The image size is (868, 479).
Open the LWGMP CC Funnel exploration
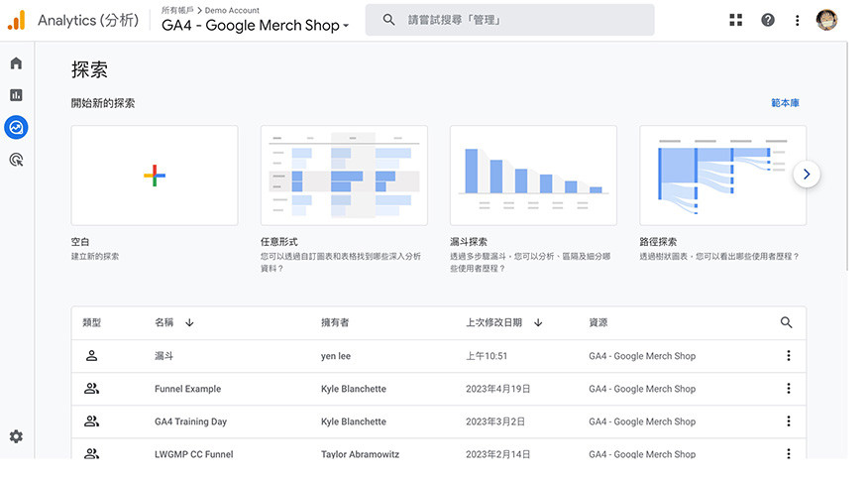tap(194, 454)
